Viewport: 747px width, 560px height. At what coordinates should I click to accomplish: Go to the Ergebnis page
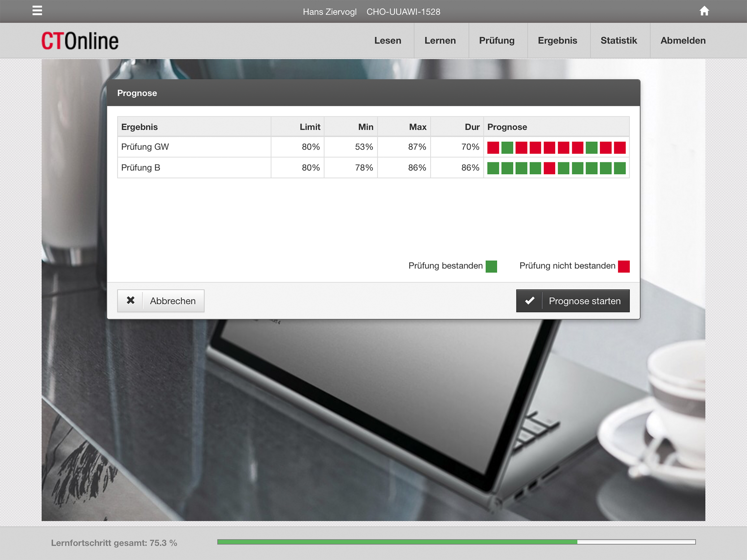(x=557, y=40)
